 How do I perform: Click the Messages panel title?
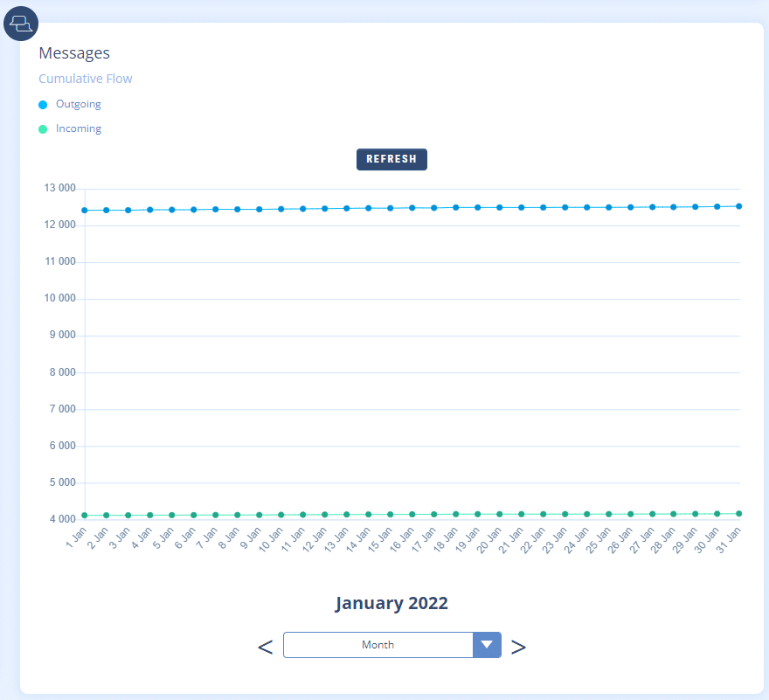coord(74,54)
